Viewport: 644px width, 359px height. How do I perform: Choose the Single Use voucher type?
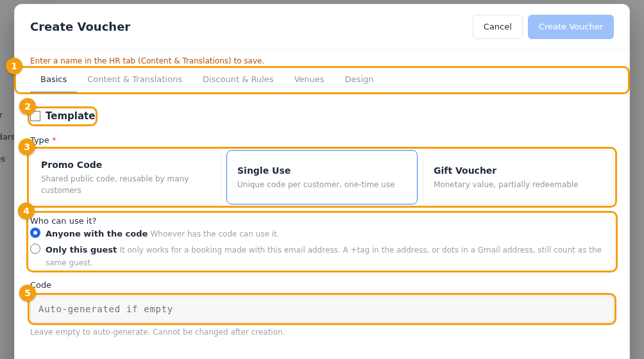[x=321, y=177]
